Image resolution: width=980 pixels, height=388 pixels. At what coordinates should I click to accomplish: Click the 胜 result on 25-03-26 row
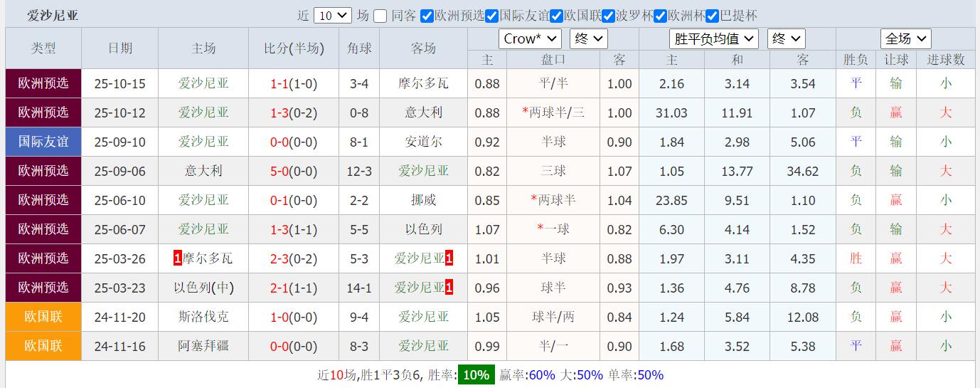(856, 259)
